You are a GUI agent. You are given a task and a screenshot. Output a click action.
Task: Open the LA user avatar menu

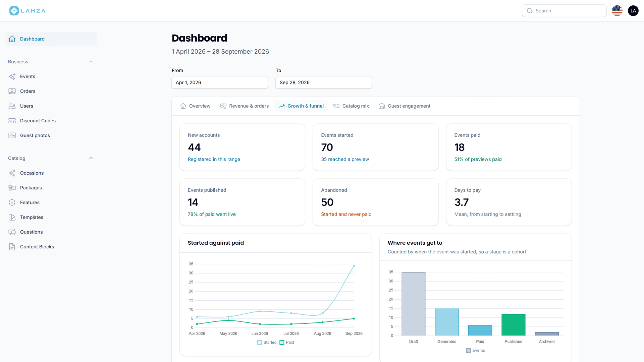633,11
